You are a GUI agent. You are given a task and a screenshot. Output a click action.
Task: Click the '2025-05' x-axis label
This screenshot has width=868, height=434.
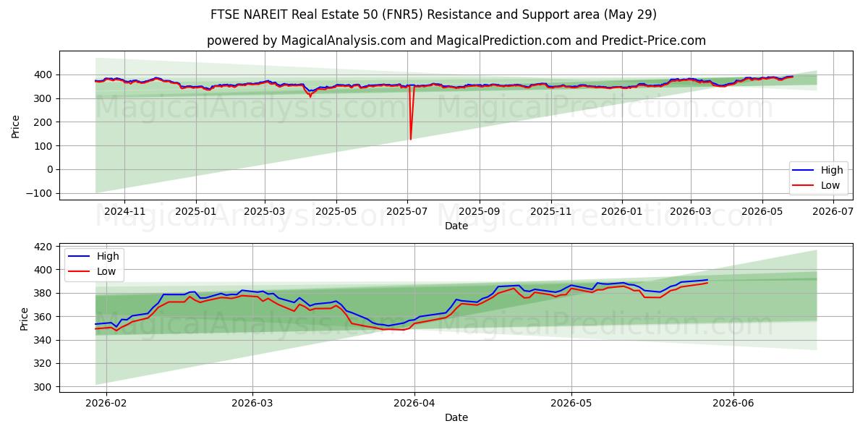[x=336, y=211]
